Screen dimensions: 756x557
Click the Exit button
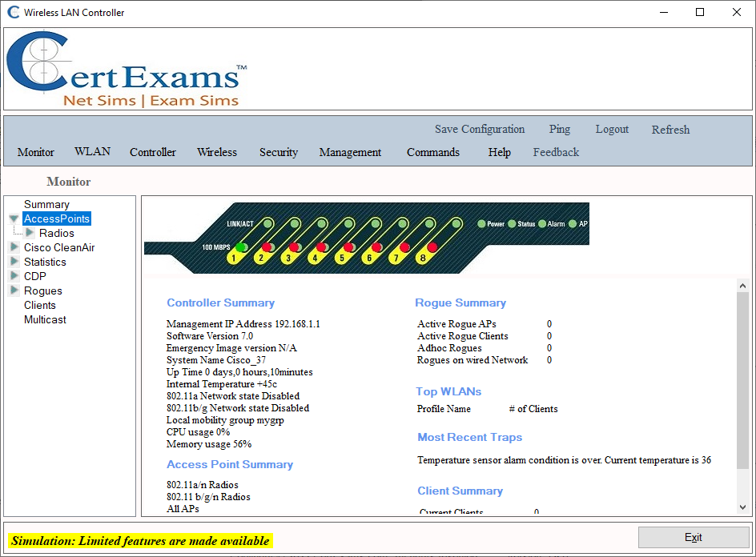[x=694, y=537]
